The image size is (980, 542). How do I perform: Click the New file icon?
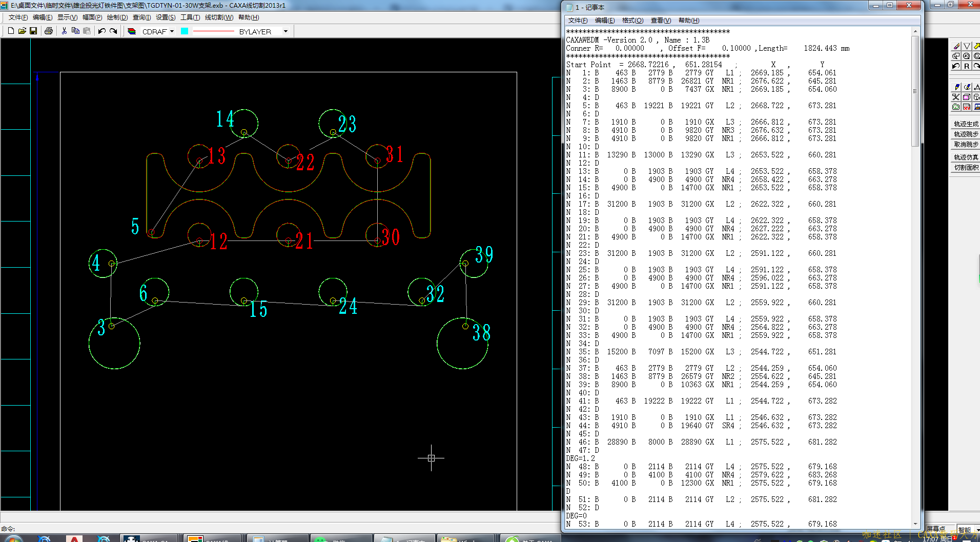[11, 31]
